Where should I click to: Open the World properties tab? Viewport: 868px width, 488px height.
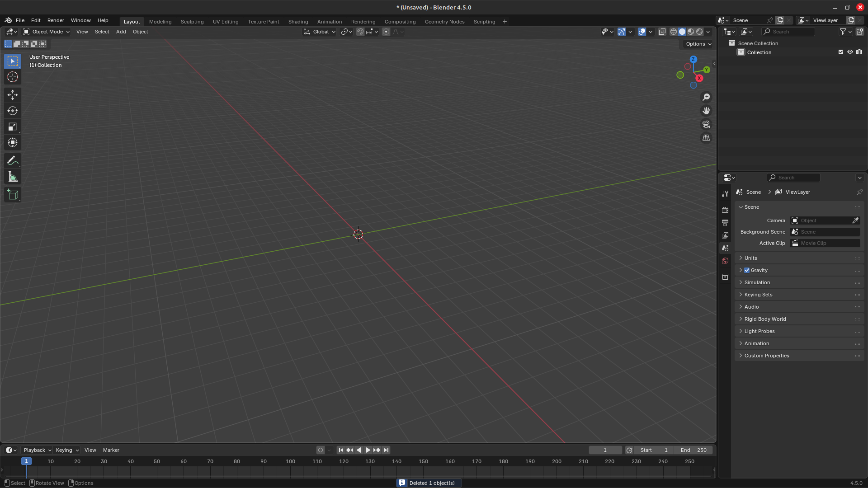(725, 261)
